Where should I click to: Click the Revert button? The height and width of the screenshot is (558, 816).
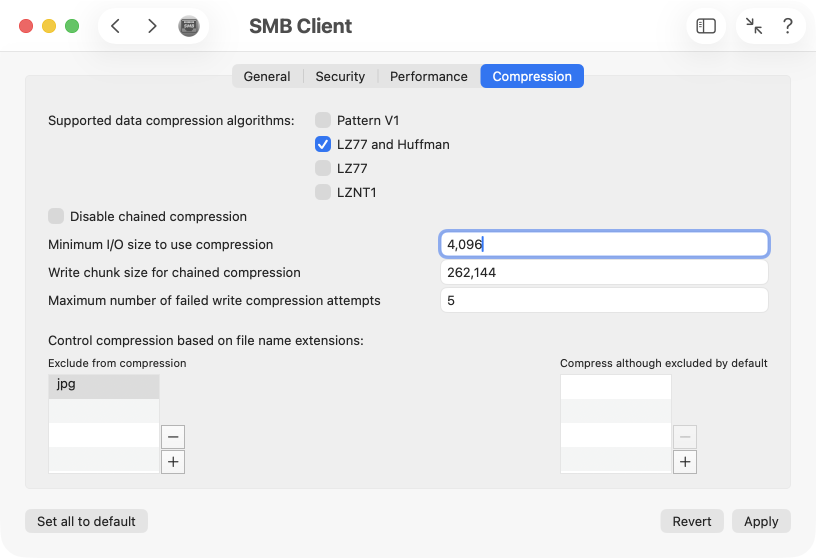[692, 521]
